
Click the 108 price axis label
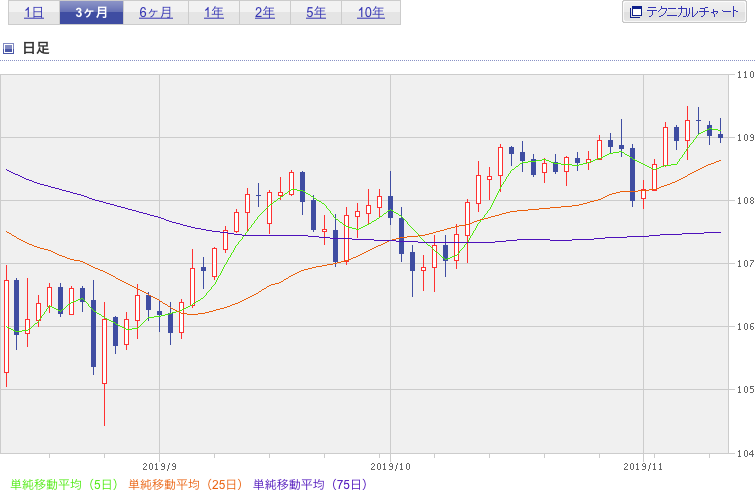[x=745, y=201]
